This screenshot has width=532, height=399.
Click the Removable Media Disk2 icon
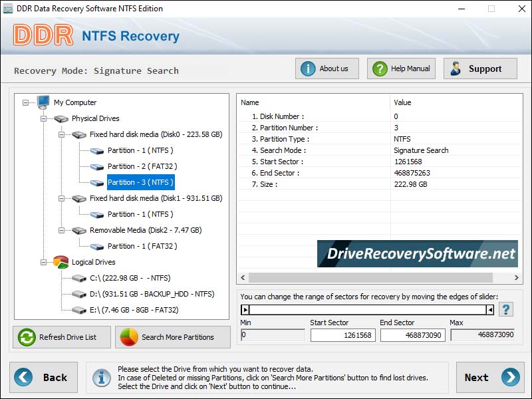[x=79, y=230]
